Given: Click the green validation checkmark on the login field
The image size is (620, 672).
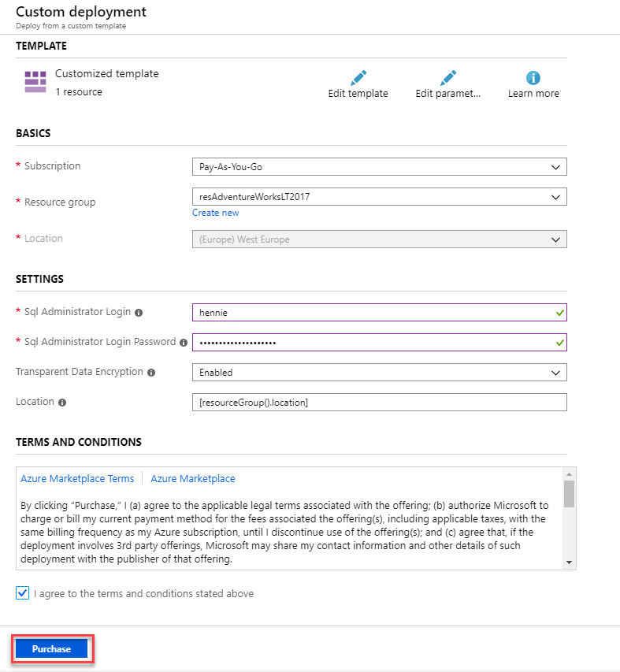Looking at the screenshot, I should [559, 312].
